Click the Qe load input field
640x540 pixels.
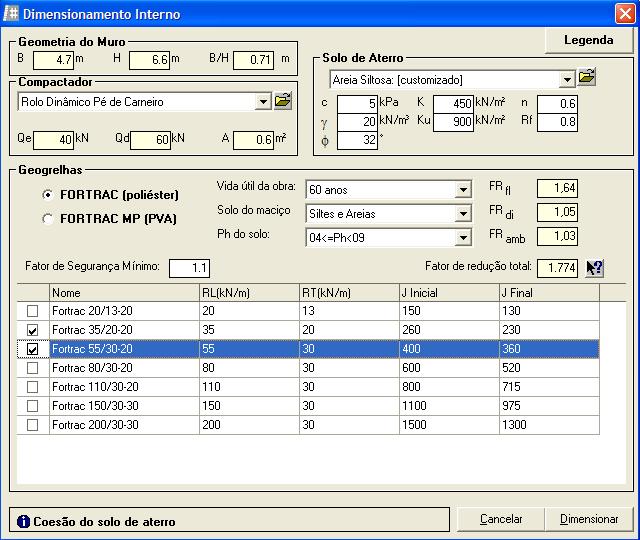click(53, 140)
